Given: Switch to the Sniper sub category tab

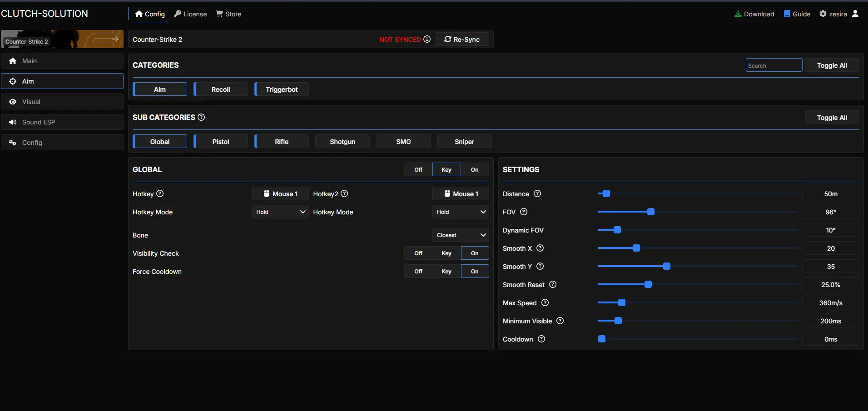Looking at the screenshot, I should coord(464,142).
